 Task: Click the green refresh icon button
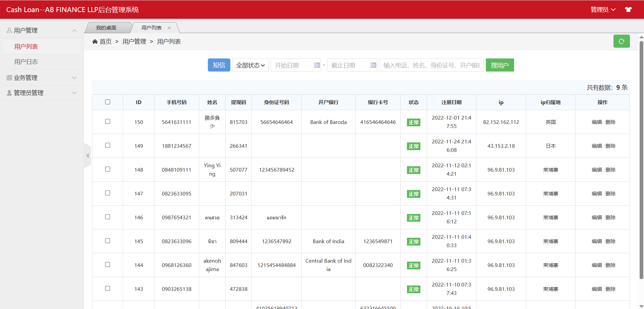621,41
